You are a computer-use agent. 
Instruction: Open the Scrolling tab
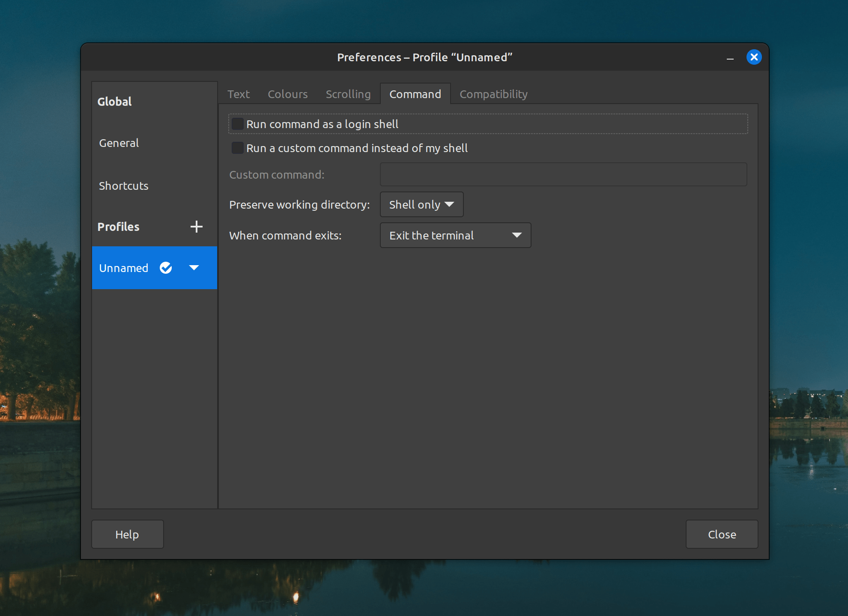(x=348, y=94)
